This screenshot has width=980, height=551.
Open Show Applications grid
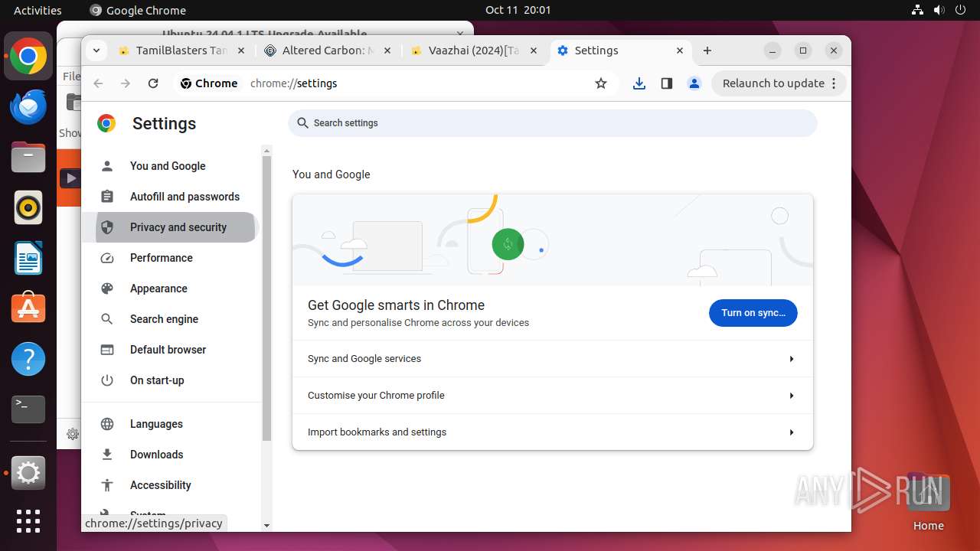click(x=28, y=521)
